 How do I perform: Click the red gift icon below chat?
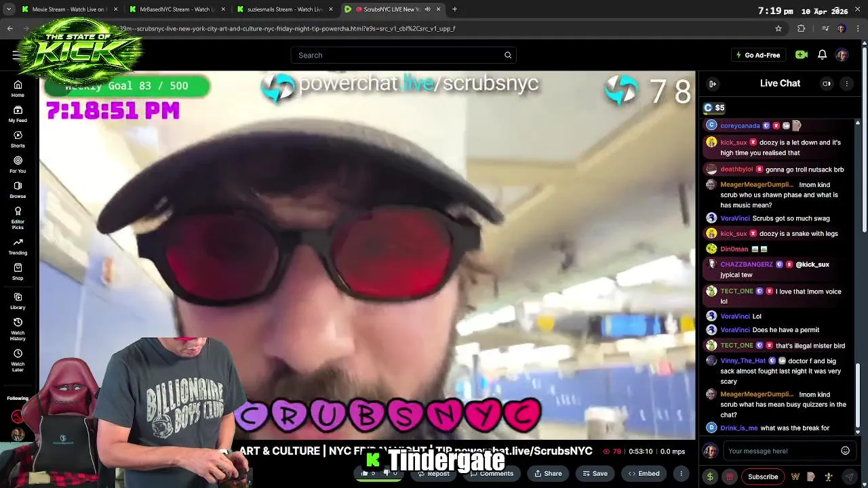(730, 476)
